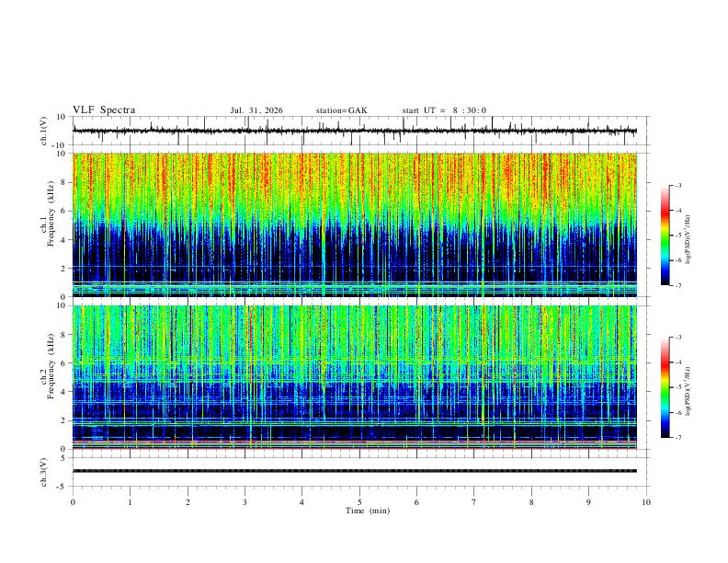This screenshot has height=563, width=728.
Task: Click the ch.3(V) axis label
Action: tap(44, 472)
